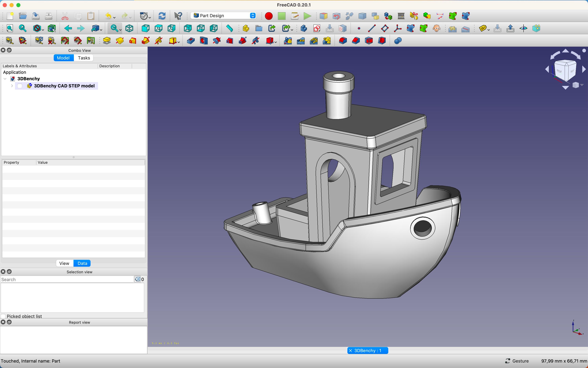Image resolution: width=588 pixels, height=368 pixels.
Task: Fit all content in view icon
Action: pyautogui.click(x=10, y=28)
